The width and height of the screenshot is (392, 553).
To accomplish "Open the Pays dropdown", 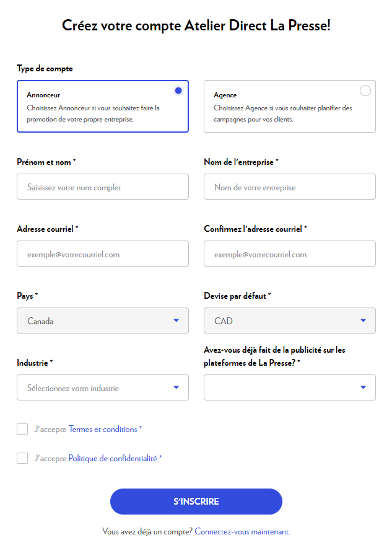I will coord(103,321).
